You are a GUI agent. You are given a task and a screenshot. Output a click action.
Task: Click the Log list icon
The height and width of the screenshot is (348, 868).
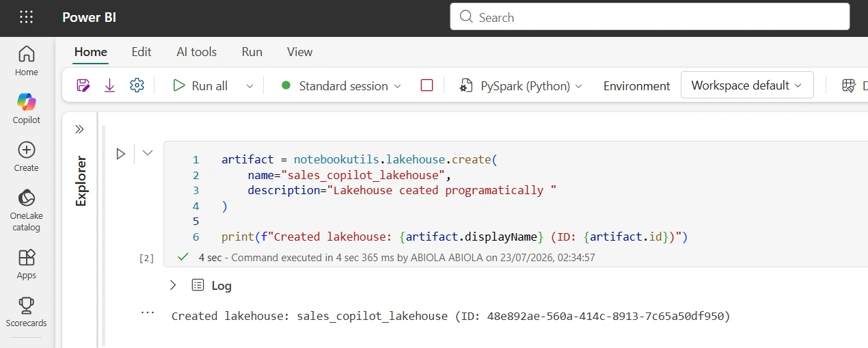tap(198, 285)
